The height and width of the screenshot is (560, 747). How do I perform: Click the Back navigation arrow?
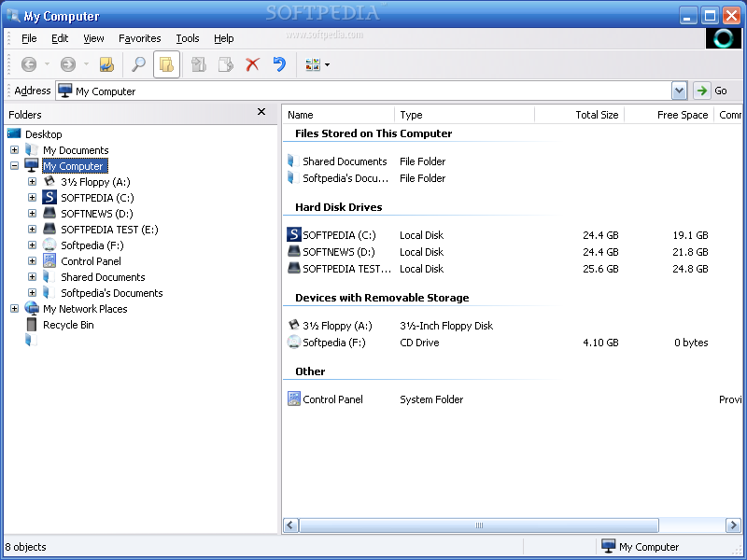click(29, 64)
